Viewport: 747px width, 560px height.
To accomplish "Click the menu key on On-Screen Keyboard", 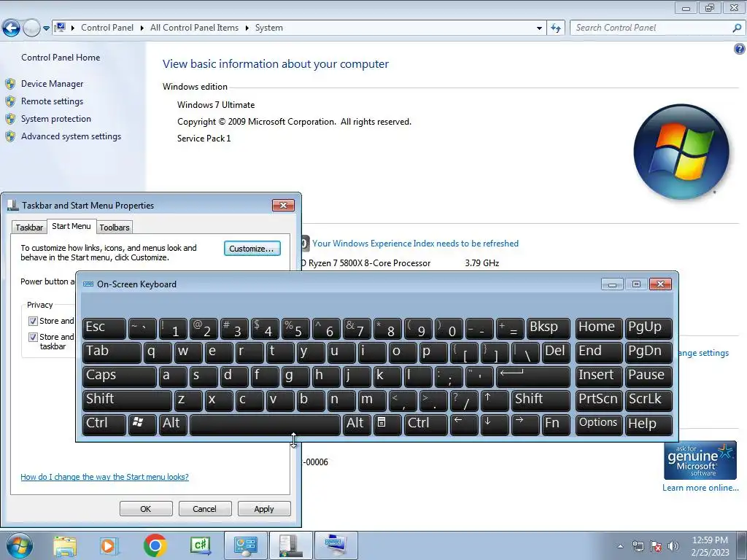I will 387,424.
